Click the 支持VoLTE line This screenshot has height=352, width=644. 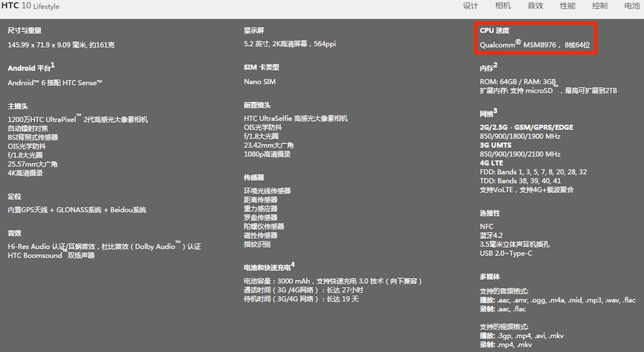coord(527,190)
